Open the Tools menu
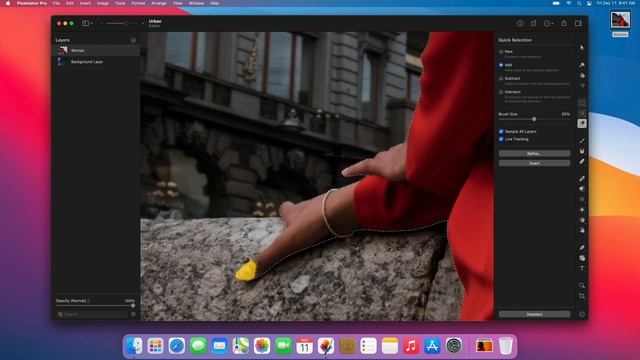 [120, 3]
